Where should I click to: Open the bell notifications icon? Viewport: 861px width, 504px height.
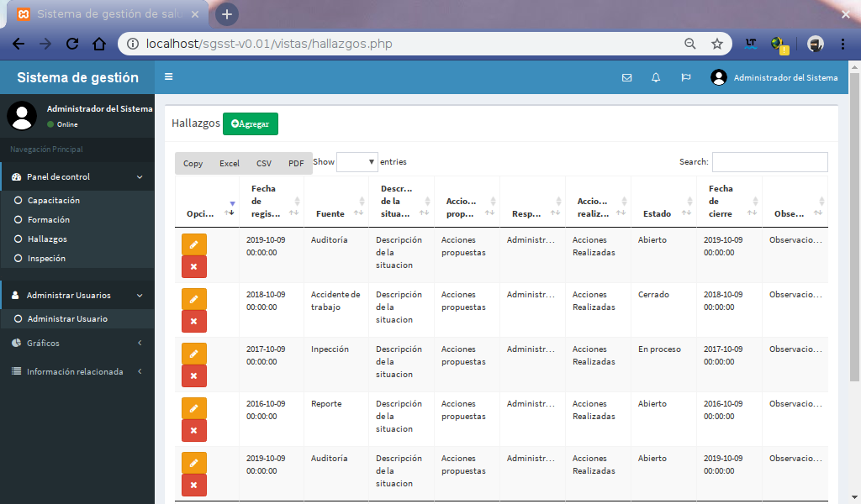(656, 77)
